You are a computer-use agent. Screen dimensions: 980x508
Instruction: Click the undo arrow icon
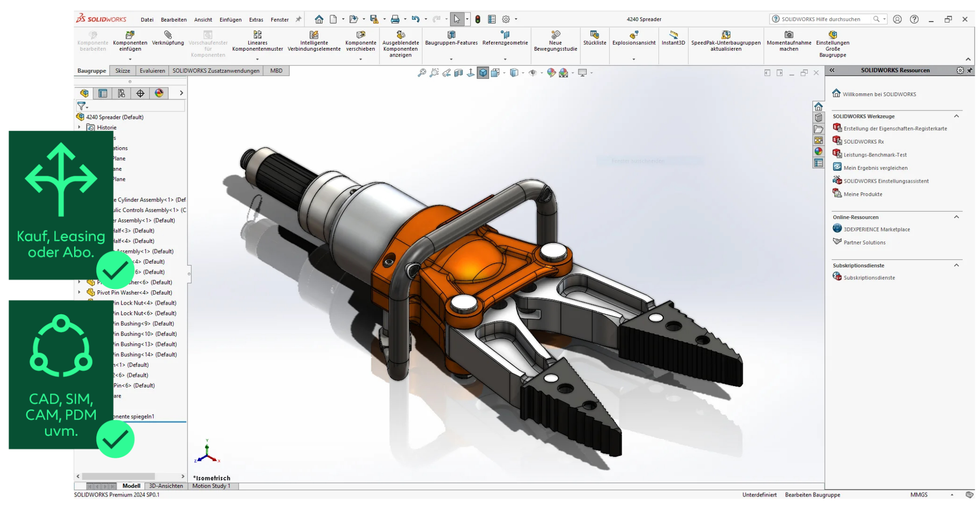click(415, 19)
